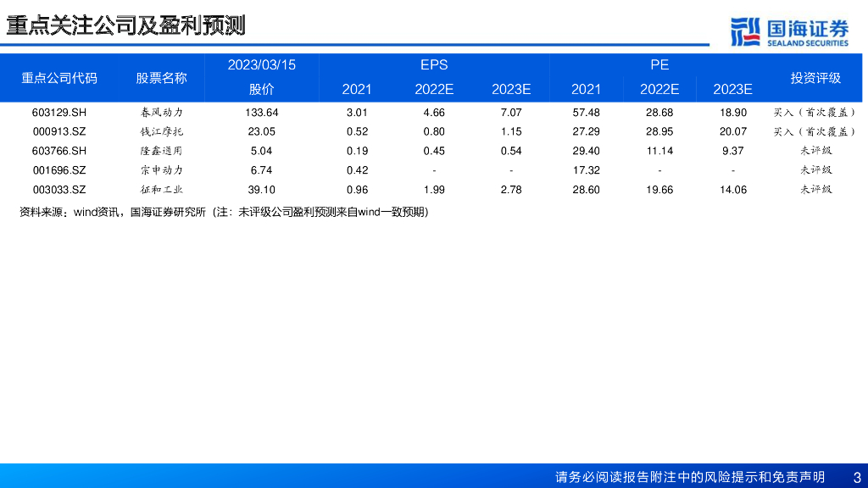Click PE value 19.66
This screenshot has width=868, height=488.
[x=659, y=190]
